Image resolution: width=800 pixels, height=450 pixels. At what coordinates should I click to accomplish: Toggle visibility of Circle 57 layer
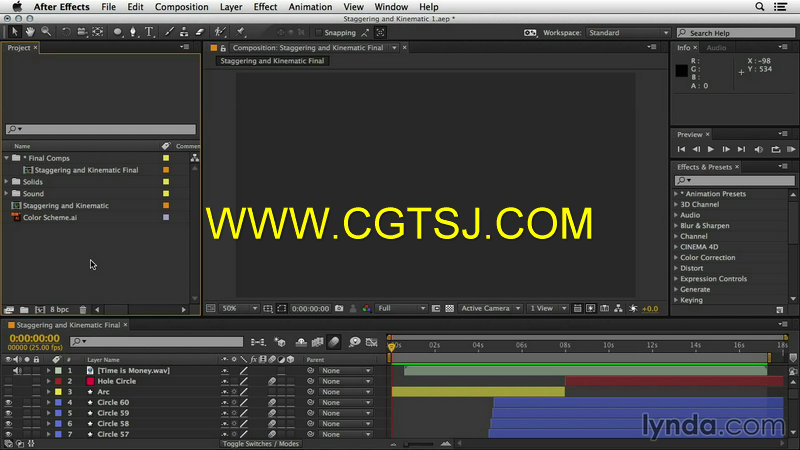point(8,434)
